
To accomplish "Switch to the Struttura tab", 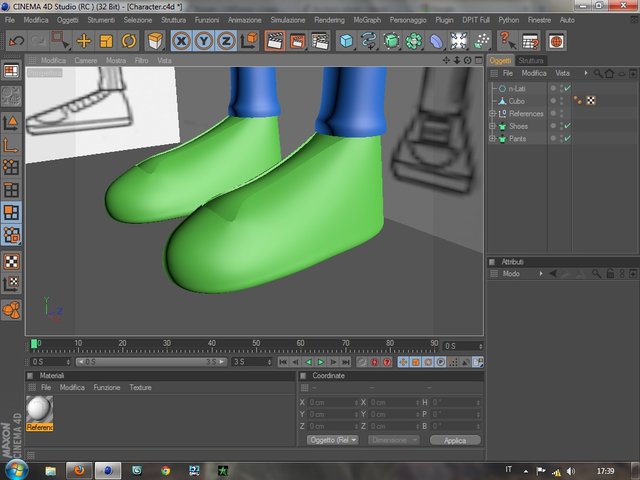I will click(x=531, y=60).
